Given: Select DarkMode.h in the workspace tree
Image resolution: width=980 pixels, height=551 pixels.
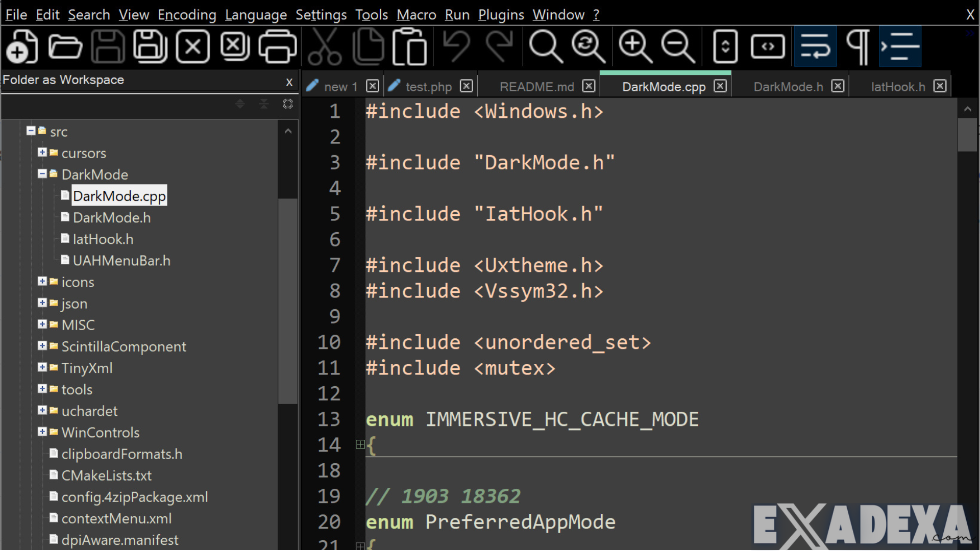Looking at the screenshot, I should [112, 217].
